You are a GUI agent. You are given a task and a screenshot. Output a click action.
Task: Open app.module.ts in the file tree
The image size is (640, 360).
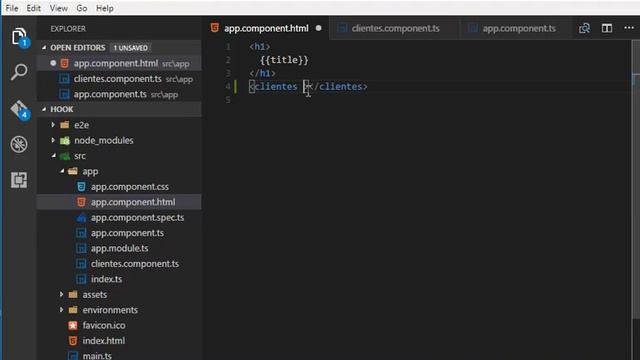[x=119, y=248]
